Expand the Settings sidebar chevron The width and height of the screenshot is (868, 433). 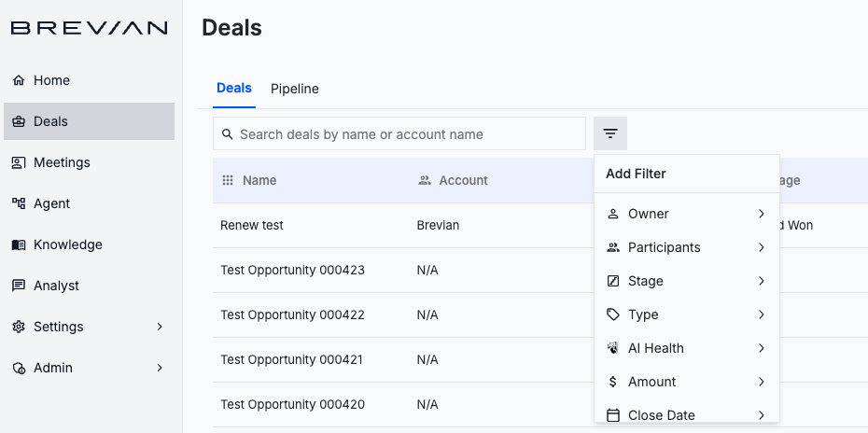pos(160,327)
